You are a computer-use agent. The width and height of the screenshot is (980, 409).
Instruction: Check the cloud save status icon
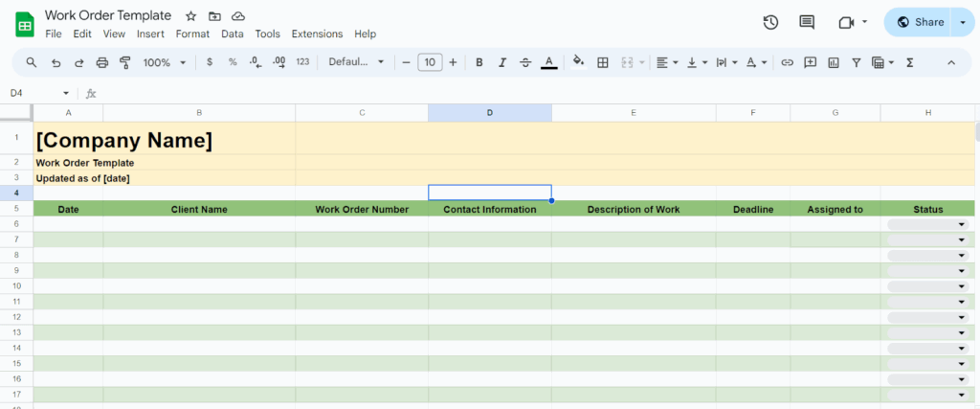(x=237, y=16)
